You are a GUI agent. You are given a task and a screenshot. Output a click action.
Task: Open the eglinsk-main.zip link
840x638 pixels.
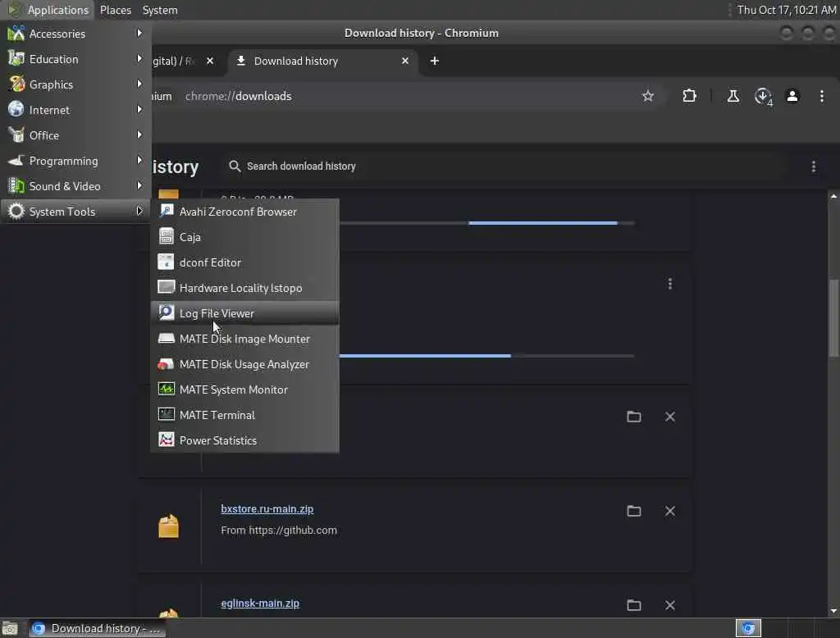[260, 604]
